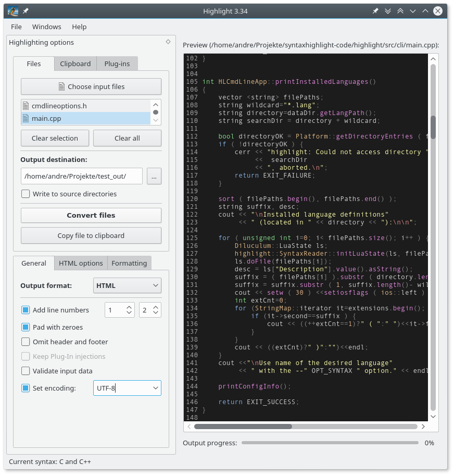Image resolution: width=454 pixels, height=476 pixels.
Task: Enable Write to source directories
Action: (26, 194)
